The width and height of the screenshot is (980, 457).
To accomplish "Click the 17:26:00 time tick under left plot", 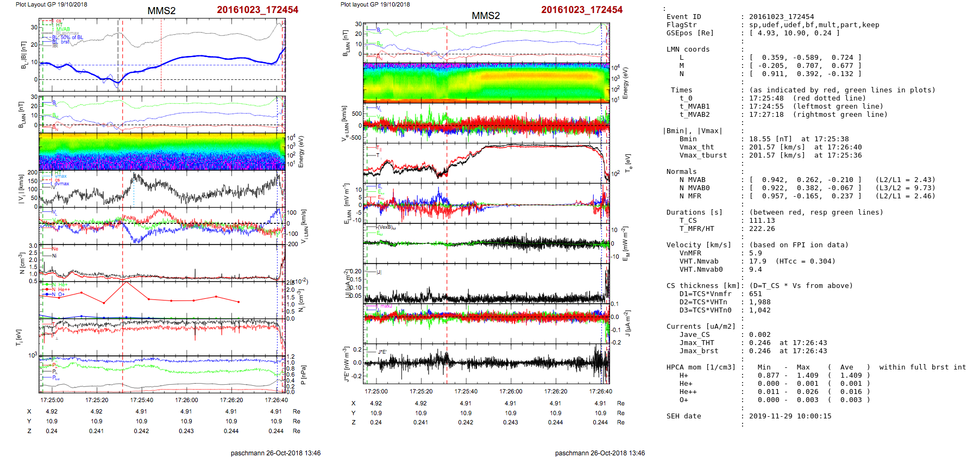I will 186,400.
